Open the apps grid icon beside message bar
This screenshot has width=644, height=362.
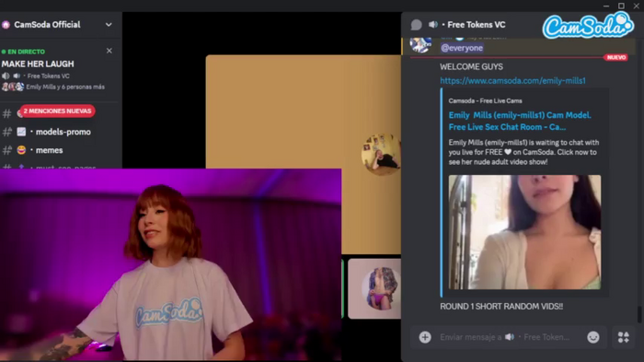click(624, 337)
